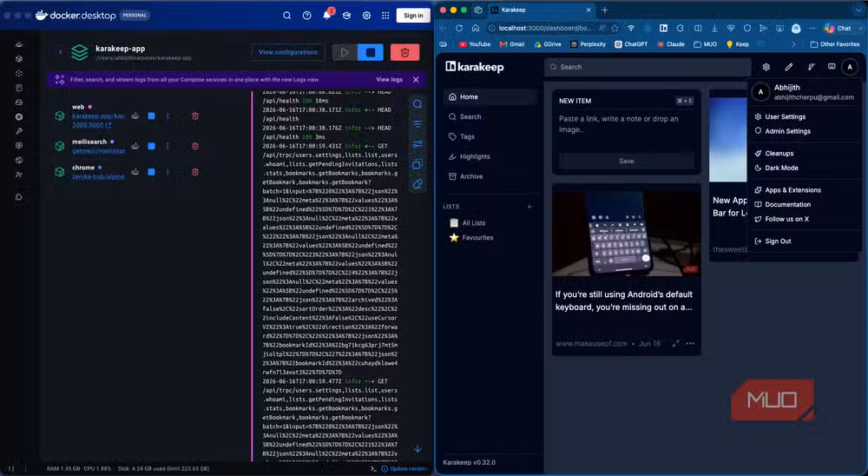868x476 pixels.
Task: Open YouTube bookmark in favorites bar
Action: point(475,44)
